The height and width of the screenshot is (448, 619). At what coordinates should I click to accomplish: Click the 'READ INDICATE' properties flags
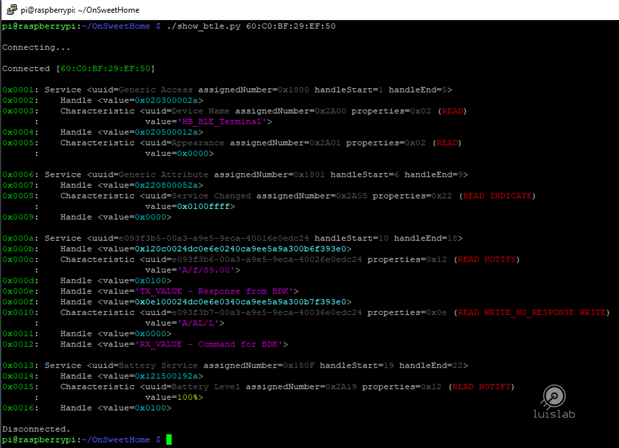(x=497, y=196)
